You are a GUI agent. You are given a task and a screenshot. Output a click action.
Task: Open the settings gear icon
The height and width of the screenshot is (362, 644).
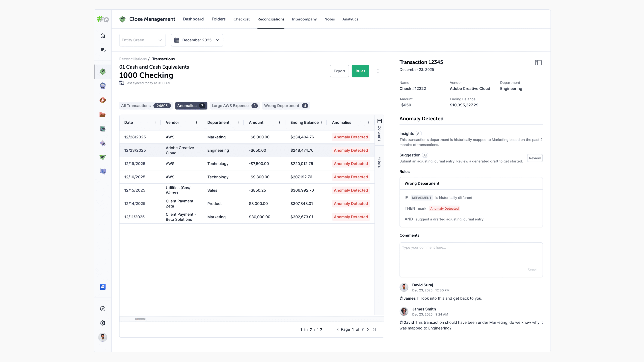point(102,323)
